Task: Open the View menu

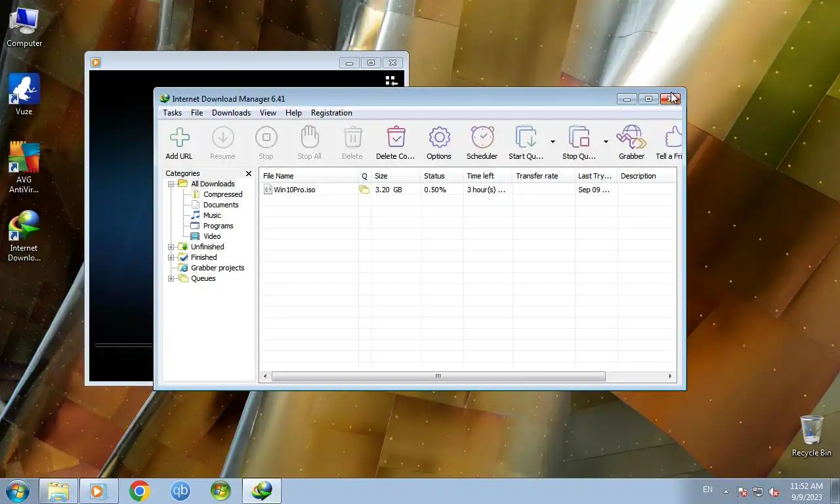Action: [x=268, y=113]
